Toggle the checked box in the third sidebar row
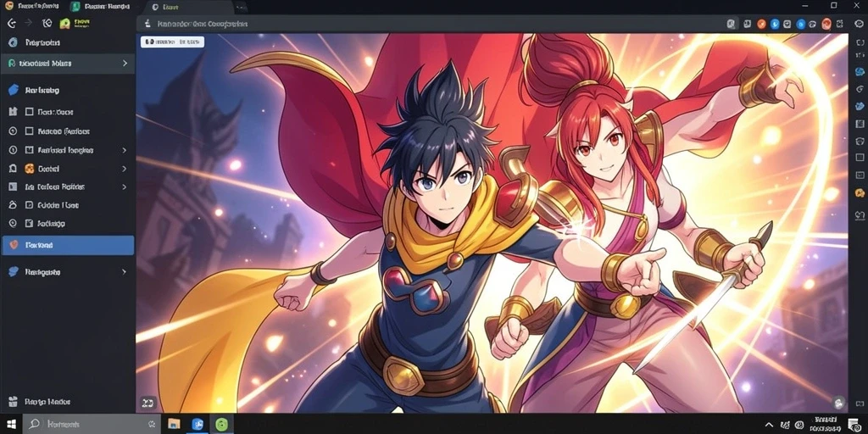This screenshot has width=868, height=434. 30,150
